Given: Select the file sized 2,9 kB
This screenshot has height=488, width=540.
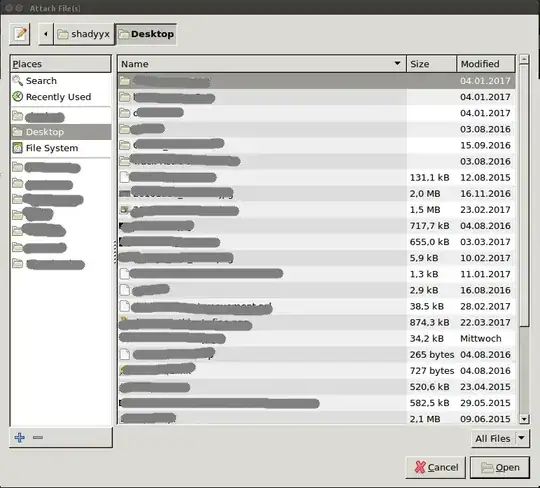Looking at the screenshot, I should tap(316, 290).
